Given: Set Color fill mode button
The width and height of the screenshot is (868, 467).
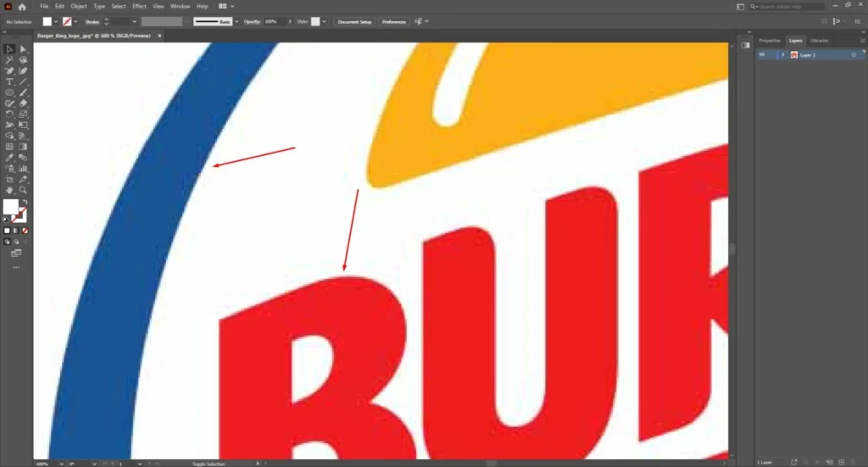Looking at the screenshot, I should 7,231.
